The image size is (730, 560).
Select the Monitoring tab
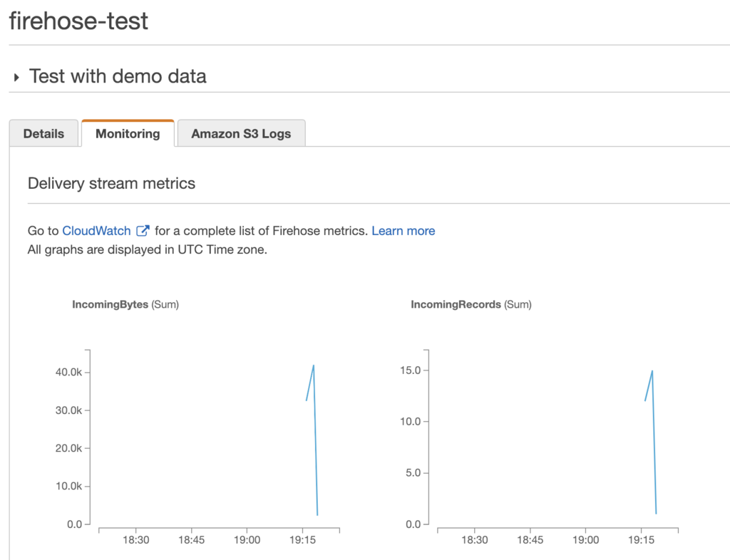128,133
